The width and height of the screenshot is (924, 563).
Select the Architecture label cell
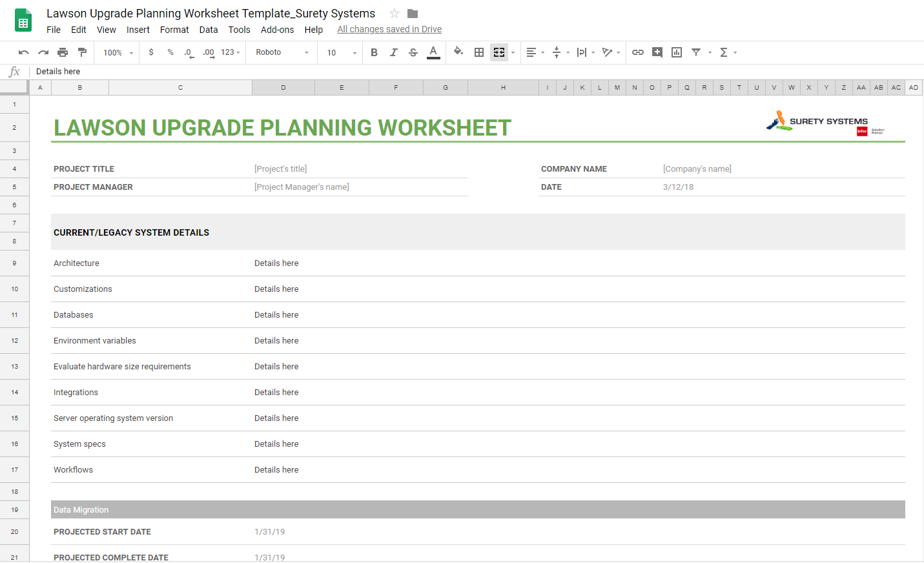point(151,263)
